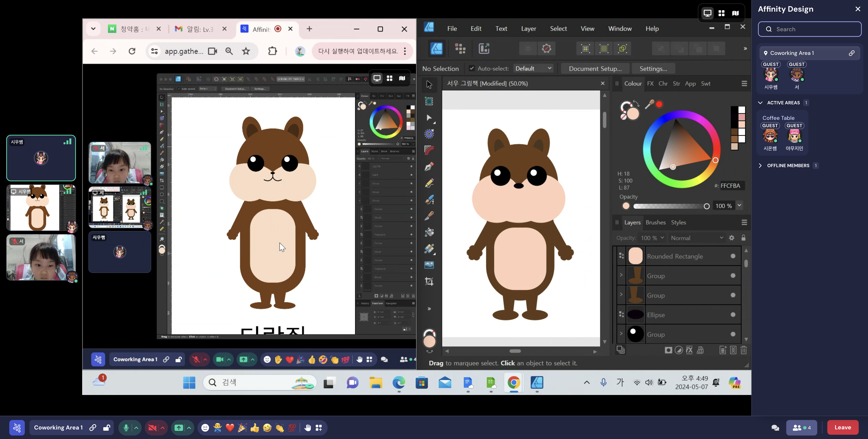Expand the first Group layer
The height and width of the screenshot is (439, 868).
tap(621, 275)
